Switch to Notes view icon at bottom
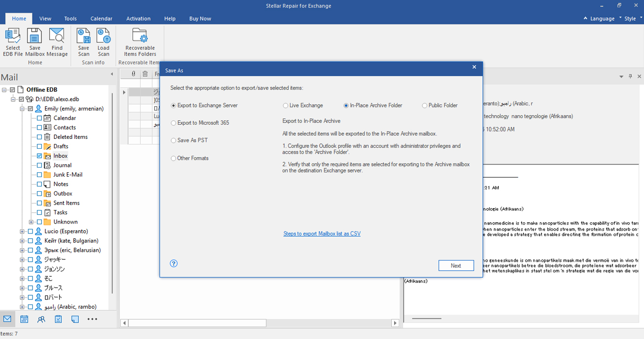The height and width of the screenshot is (339, 644). (x=75, y=319)
